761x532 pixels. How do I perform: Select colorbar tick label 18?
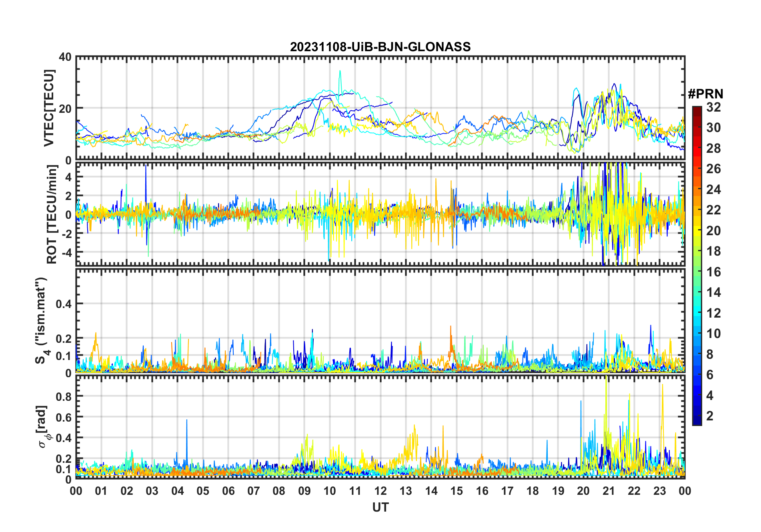click(x=713, y=251)
